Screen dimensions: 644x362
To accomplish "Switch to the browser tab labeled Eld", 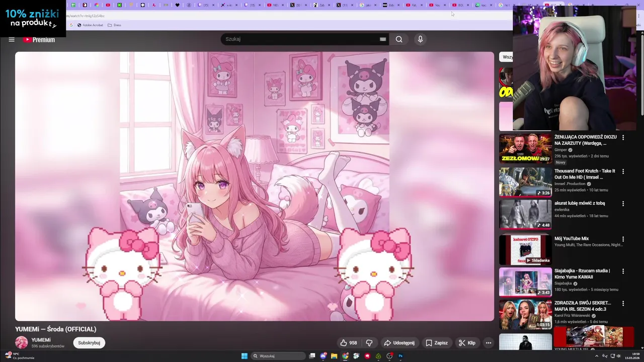I will click(x=390, y=5).
